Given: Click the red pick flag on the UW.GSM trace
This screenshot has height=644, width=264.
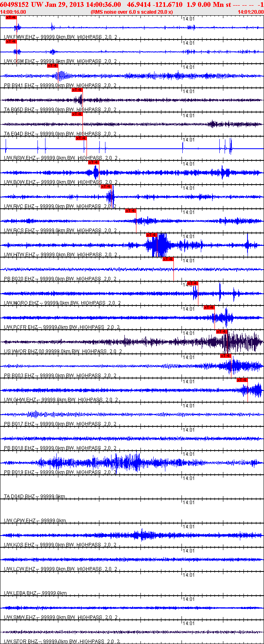Looking at the screenshot, I should [x=11, y=42].
